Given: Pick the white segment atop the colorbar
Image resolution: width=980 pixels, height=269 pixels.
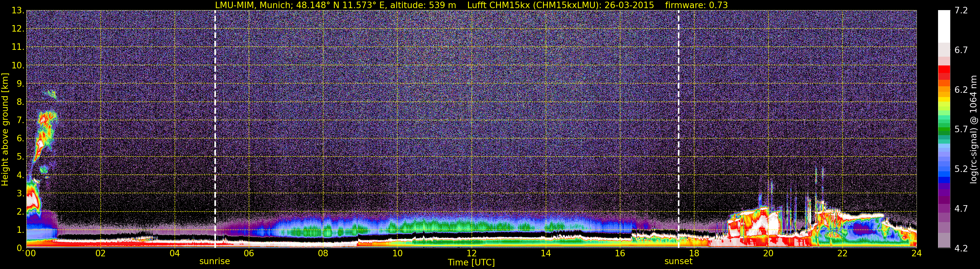Looking at the screenshot, I should [x=944, y=26].
